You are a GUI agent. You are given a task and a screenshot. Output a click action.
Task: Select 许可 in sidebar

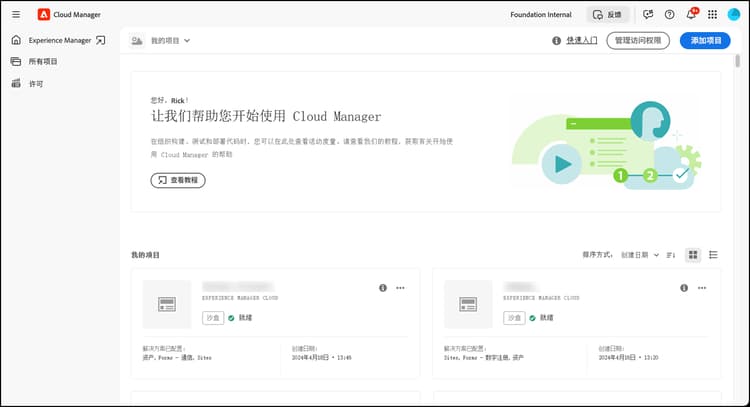[x=36, y=84]
